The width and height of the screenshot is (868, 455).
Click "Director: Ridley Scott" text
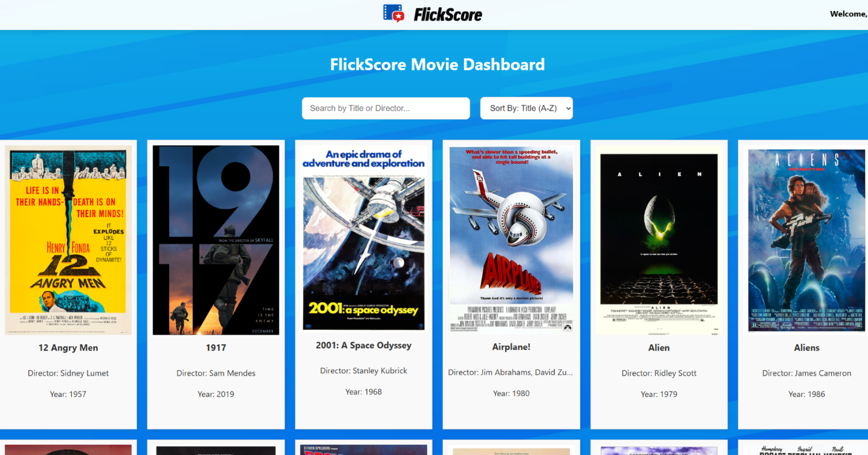click(x=659, y=373)
